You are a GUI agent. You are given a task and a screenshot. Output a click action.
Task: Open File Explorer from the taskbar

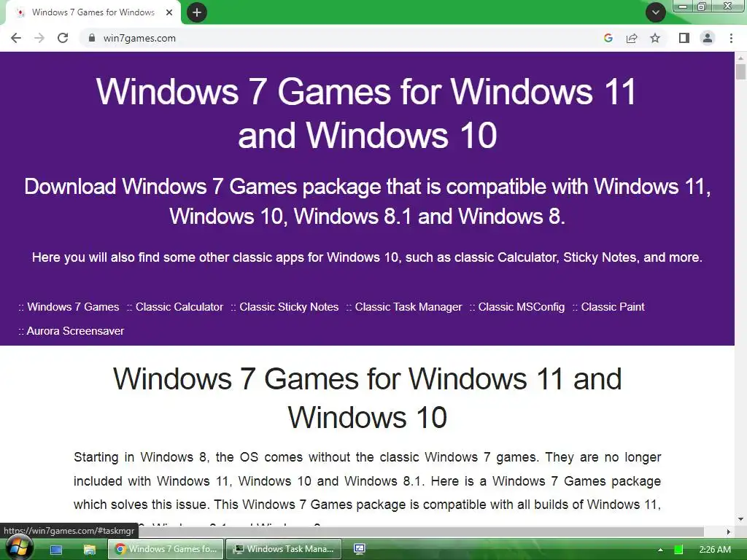[90, 550]
